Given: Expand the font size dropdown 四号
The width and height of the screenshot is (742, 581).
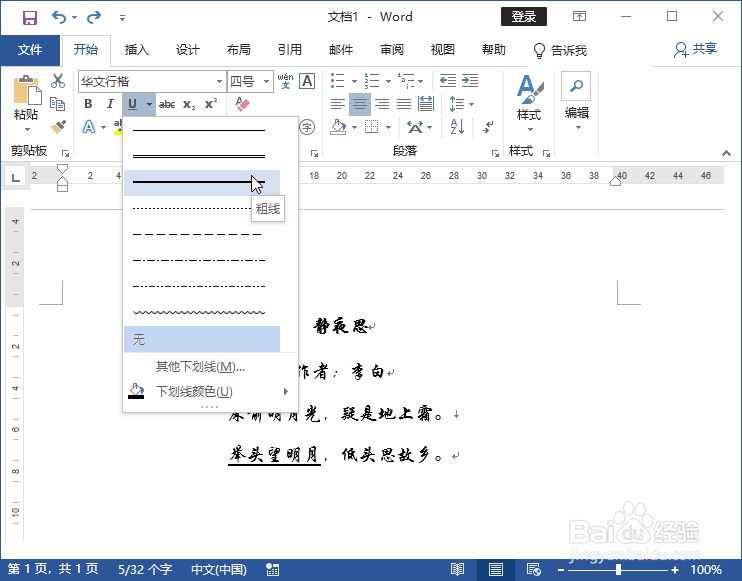Looking at the screenshot, I should pyautogui.click(x=266, y=81).
